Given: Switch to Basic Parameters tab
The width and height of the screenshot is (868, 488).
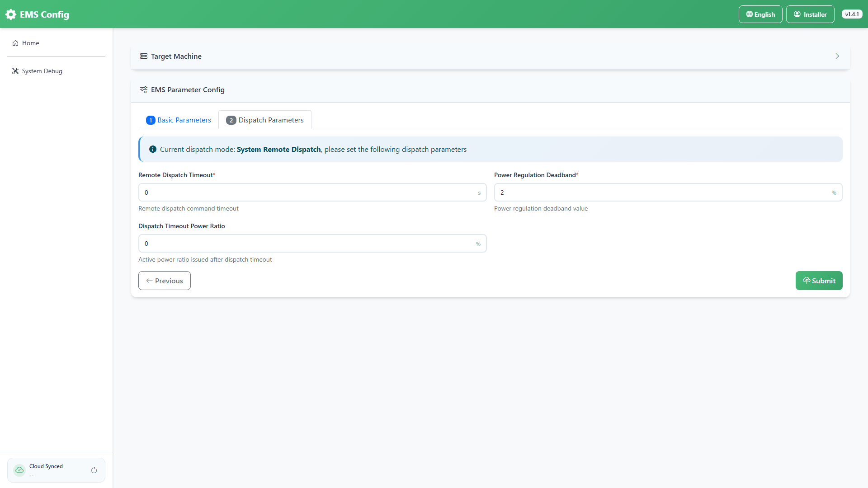Looking at the screenshot, I should [179, 120].
